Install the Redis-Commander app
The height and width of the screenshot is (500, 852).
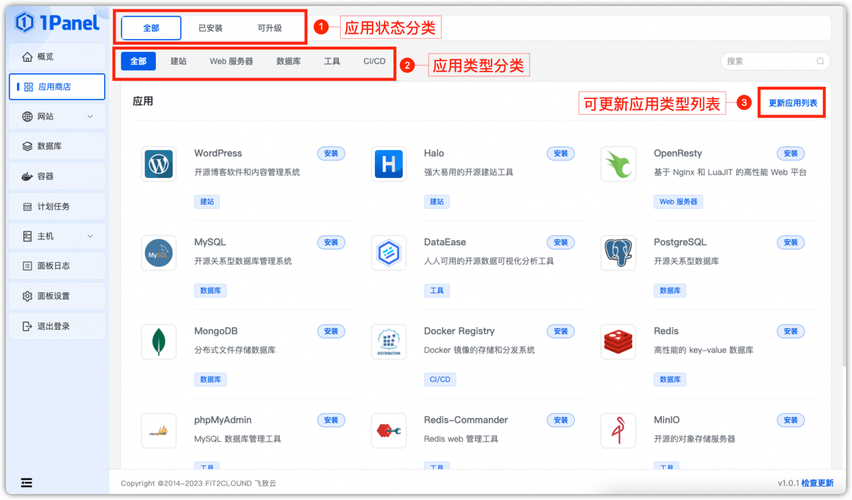(x=561, y=420)
